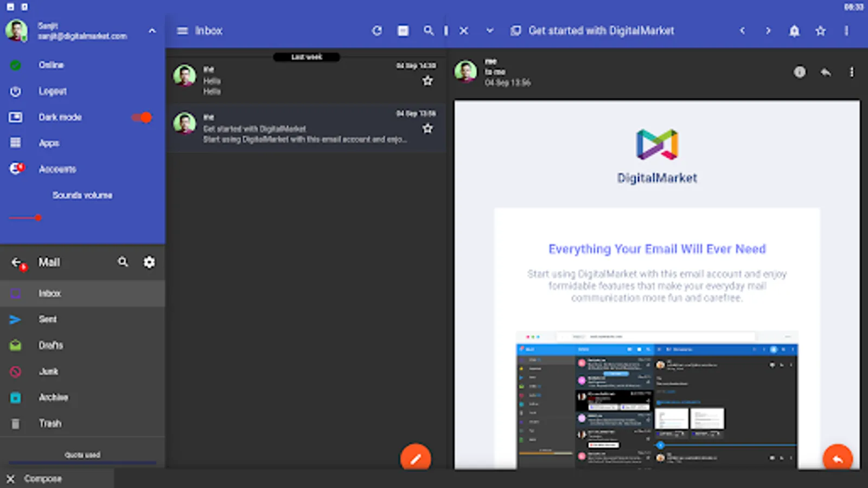Open the Drafts folder
Screen dimensions: 868x488
pyautogui.click(x=82, y=345)
